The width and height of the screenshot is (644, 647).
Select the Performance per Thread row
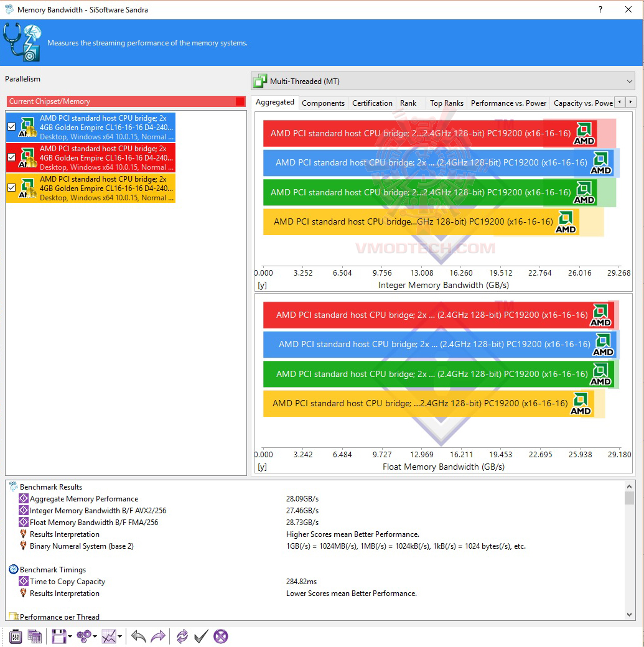point(60,617)
